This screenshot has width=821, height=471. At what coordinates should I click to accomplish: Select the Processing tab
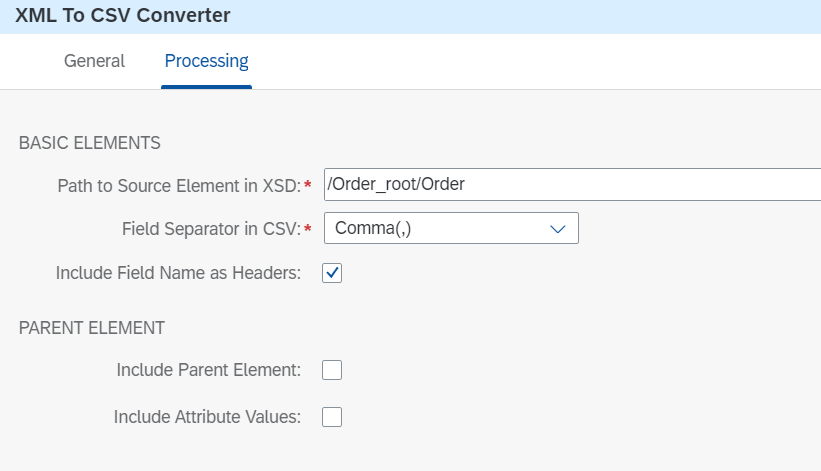(206, 61)
